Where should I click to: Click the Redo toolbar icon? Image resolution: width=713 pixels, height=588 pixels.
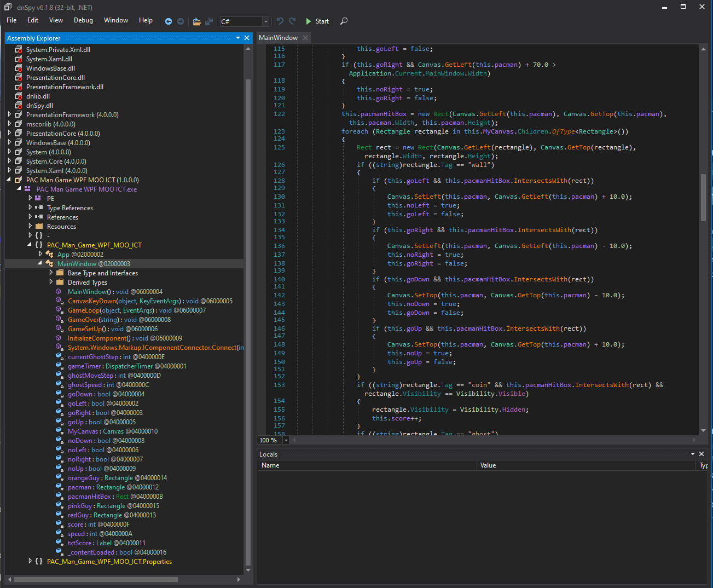[292, 21]
